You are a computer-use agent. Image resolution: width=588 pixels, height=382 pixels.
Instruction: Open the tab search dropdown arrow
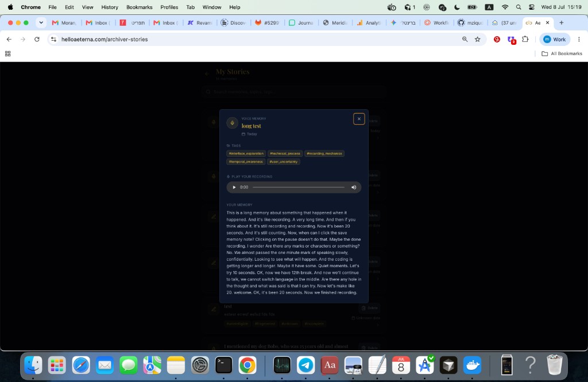[41, 22]
